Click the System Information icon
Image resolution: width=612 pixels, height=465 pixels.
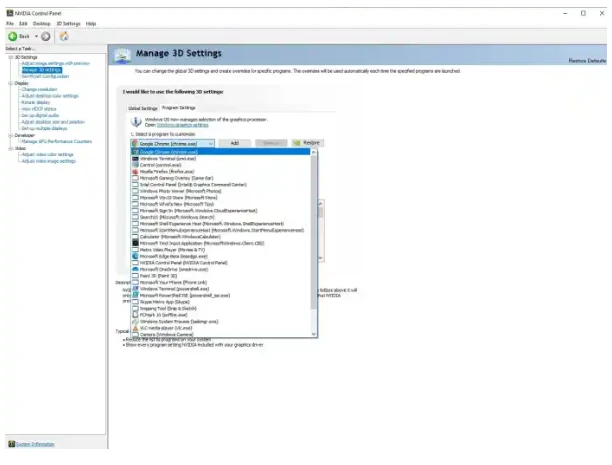(x=12, y=444)
